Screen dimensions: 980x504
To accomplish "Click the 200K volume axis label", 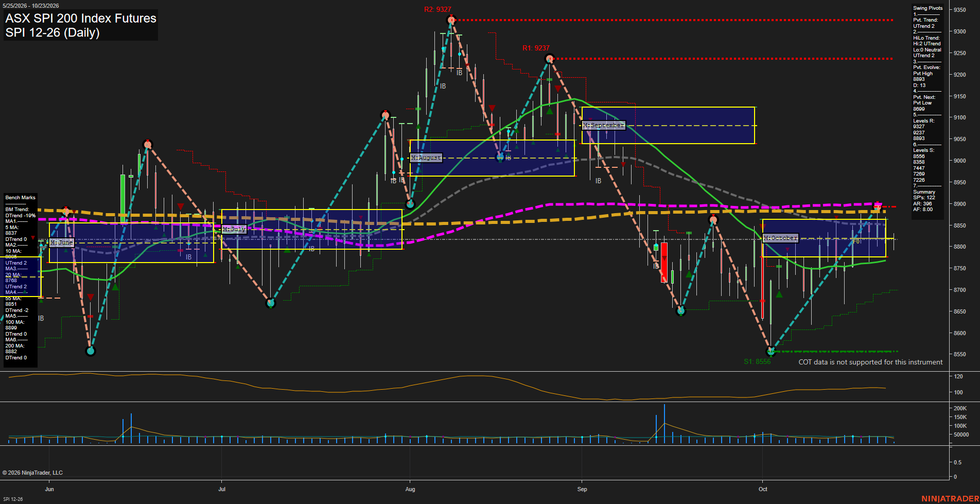I will (x=960, y=408).
